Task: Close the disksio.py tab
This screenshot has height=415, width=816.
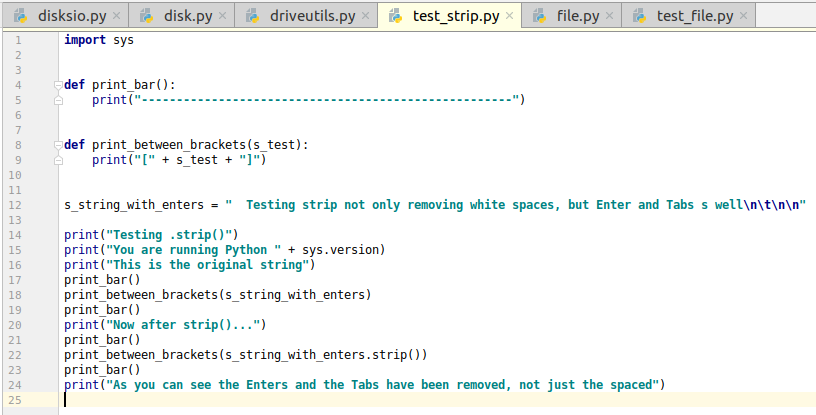Action: (117, 17)
